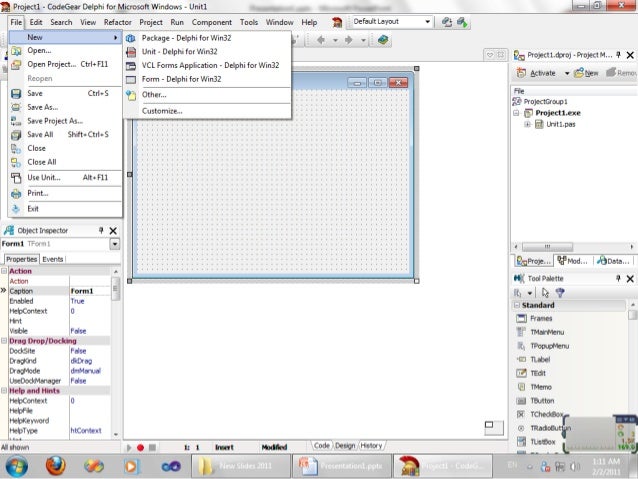Click the back navigation arrow icon

(321, 40)
